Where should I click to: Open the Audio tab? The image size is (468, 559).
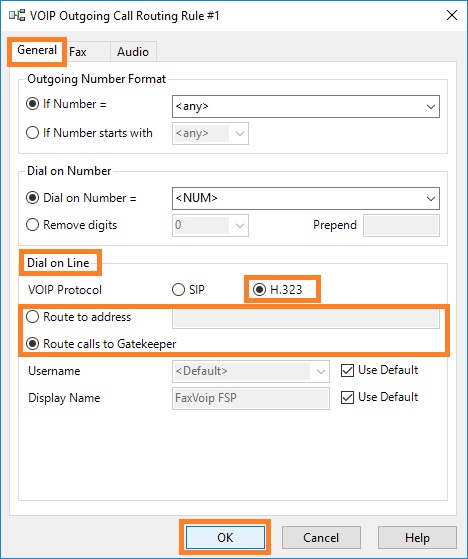pos(133,52)
